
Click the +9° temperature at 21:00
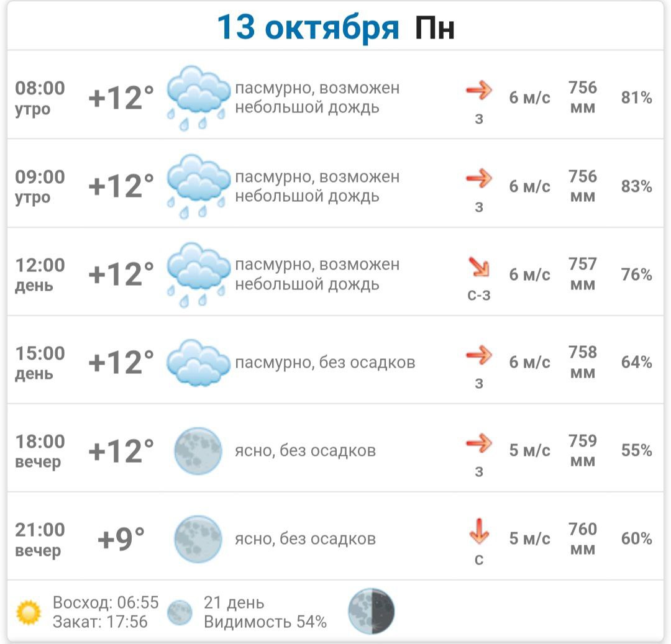click(x=121, y=539)
